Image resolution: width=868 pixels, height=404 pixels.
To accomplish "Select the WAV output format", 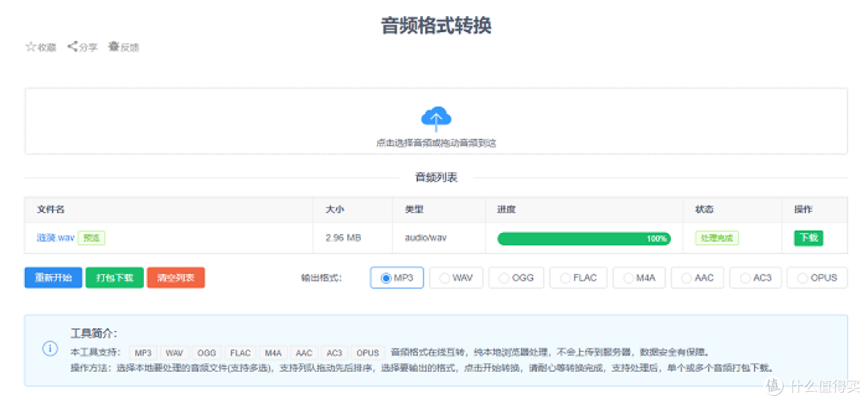I will [x=456, y=278].
